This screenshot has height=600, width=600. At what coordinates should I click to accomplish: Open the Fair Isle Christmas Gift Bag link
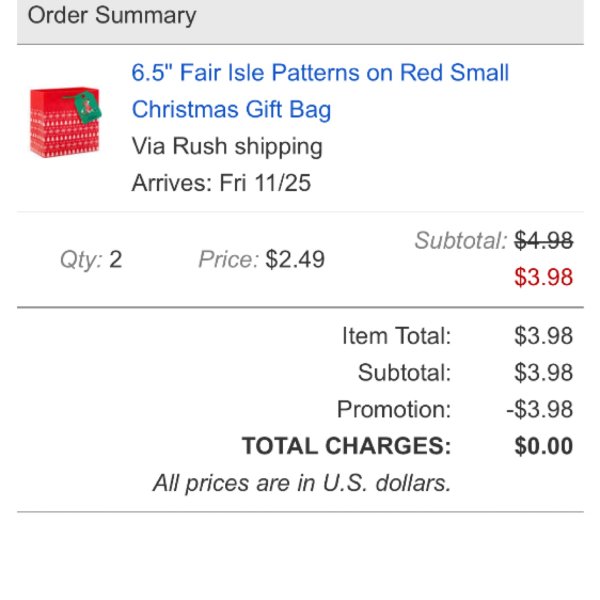pyautogui.click(x=320, y=91)
